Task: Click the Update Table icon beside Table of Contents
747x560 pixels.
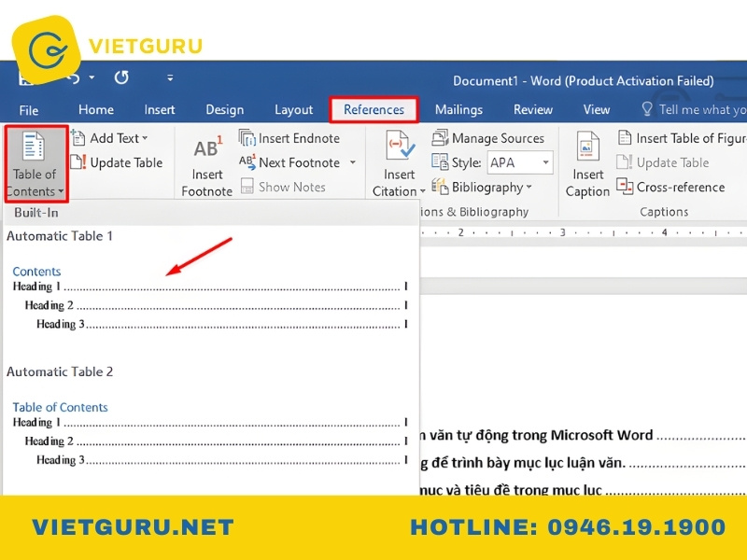Action: (x=78, y=162)
